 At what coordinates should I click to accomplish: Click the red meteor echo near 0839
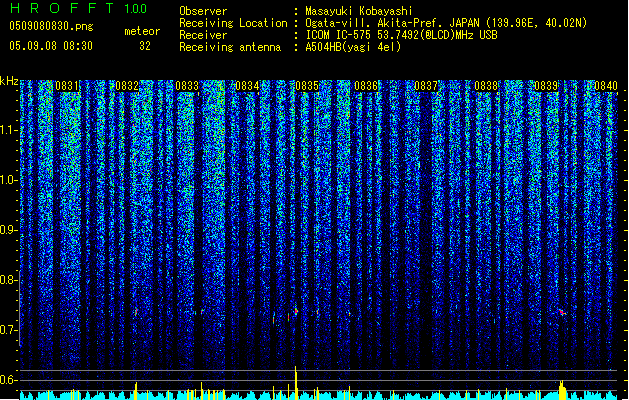(562, 312)
